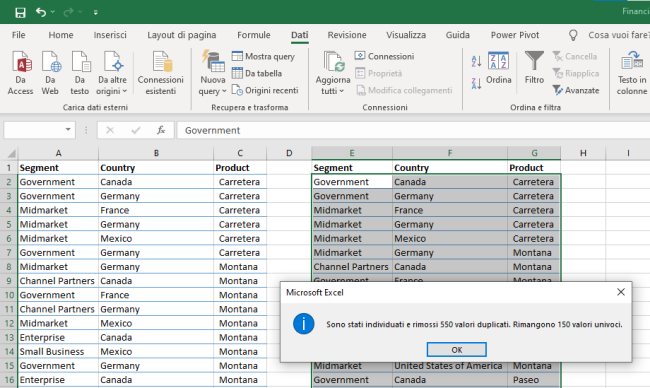Click cell A14 'Small Business'
This screenshot has width=650, height=388.
coord(58,352)
